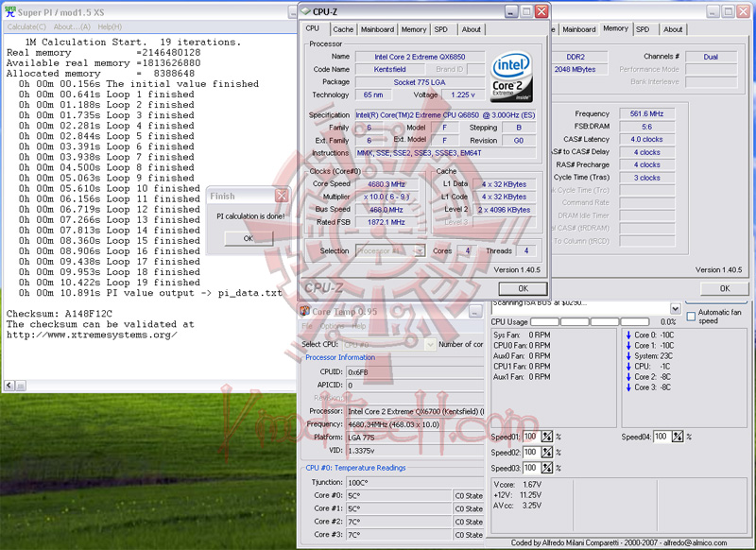Click C0 State field for Core #0
The height and width of the screenshot is (550, 756).
[468, 495]
